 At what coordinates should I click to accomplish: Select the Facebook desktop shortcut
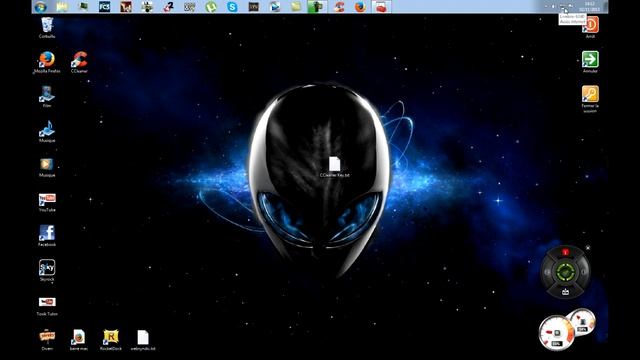(47, 236)
